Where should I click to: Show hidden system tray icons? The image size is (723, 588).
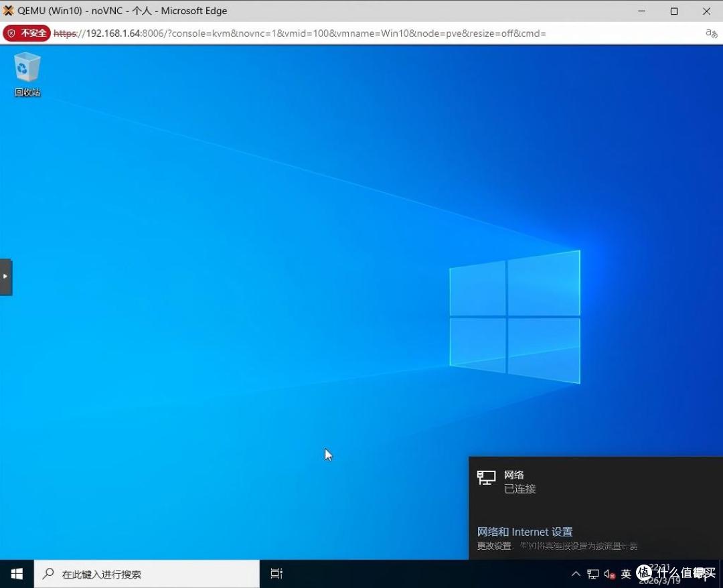pyautogui.click(x=576, y=574)
